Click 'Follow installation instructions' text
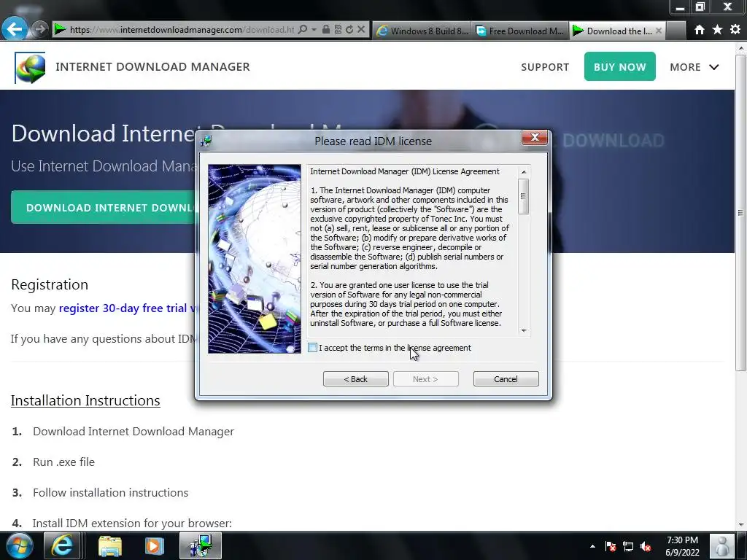The width and height of the screenshot is (747, 560). coord(110,492)
